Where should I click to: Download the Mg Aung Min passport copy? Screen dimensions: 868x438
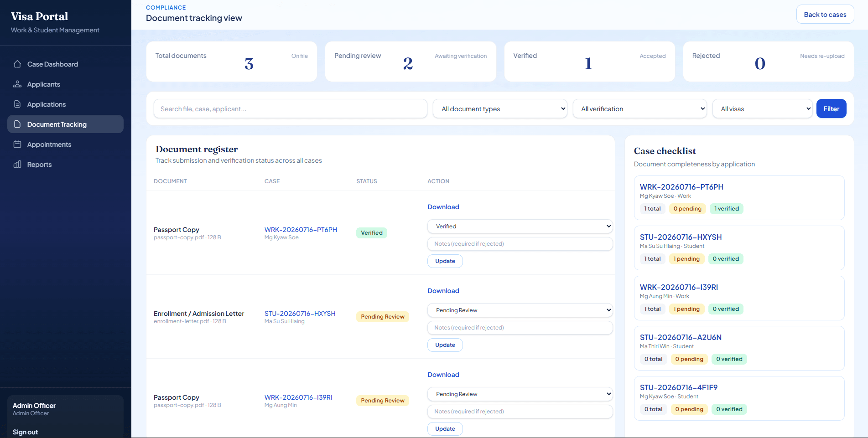tap(443, 375)
